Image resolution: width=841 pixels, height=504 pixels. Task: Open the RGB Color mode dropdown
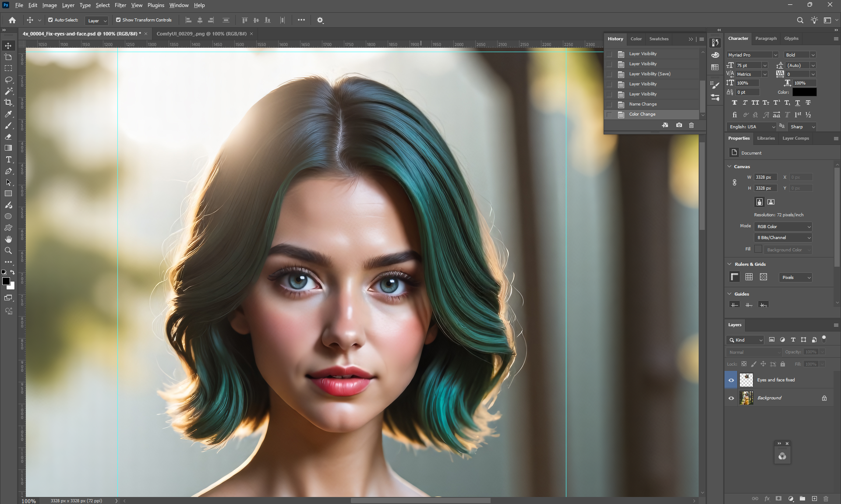pyautogui.click(x=783, y=227)
